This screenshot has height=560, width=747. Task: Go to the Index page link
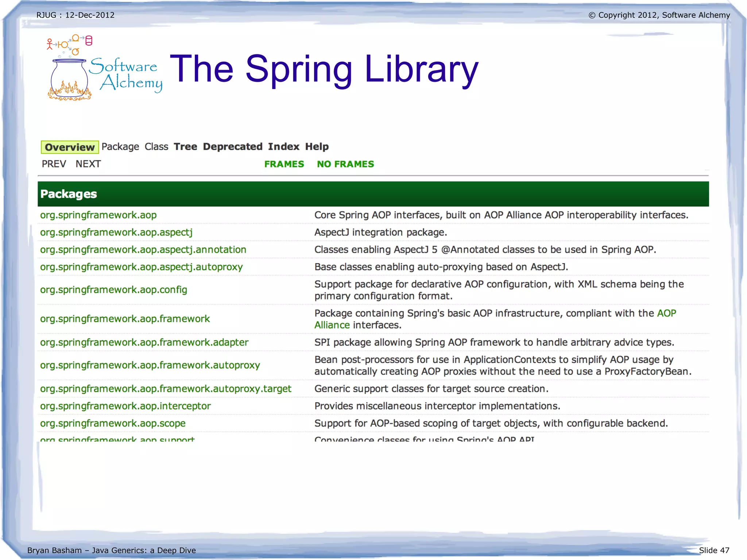pyautogui.click(x=283, y=147)
